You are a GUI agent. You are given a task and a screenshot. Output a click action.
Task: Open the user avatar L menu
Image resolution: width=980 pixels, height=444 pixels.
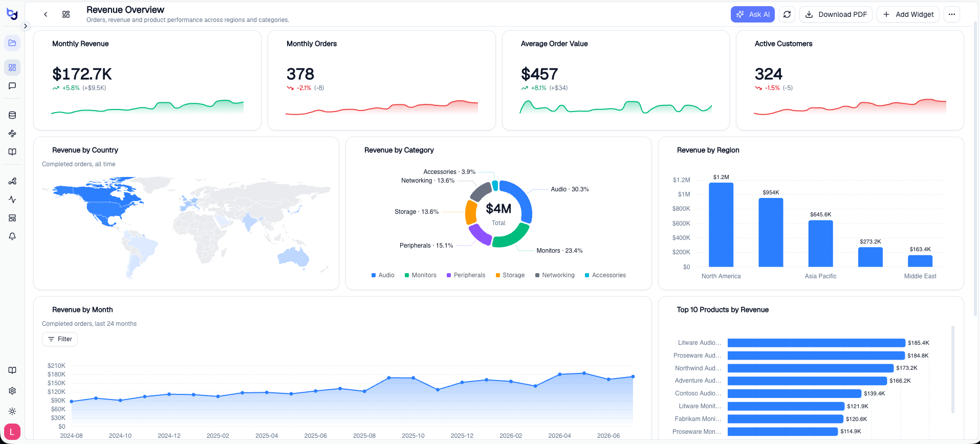(x=12, y=432)
